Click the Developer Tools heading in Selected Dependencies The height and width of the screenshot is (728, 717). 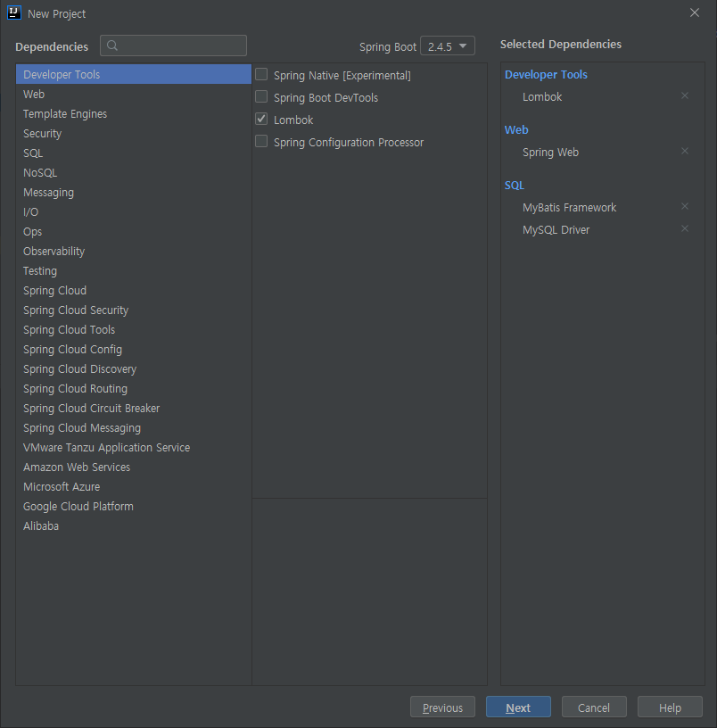pyautogui.click(x=546, y=74)
